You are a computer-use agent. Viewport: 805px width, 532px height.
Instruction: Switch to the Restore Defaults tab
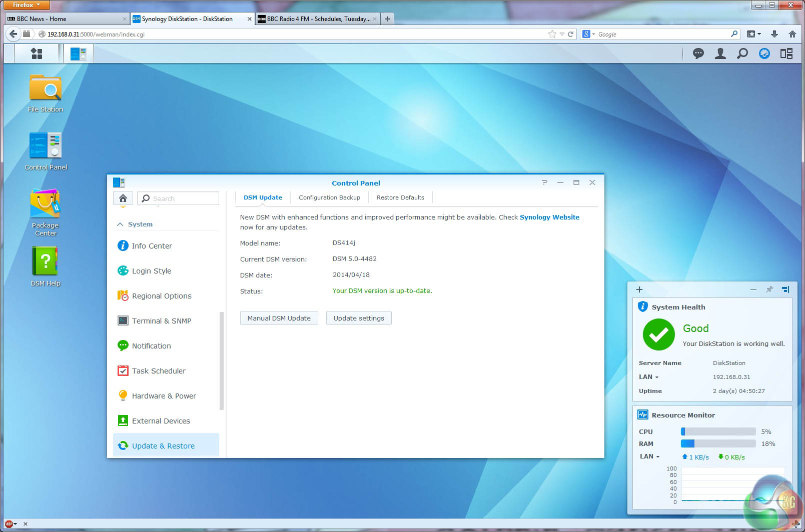tap(400, 197)
